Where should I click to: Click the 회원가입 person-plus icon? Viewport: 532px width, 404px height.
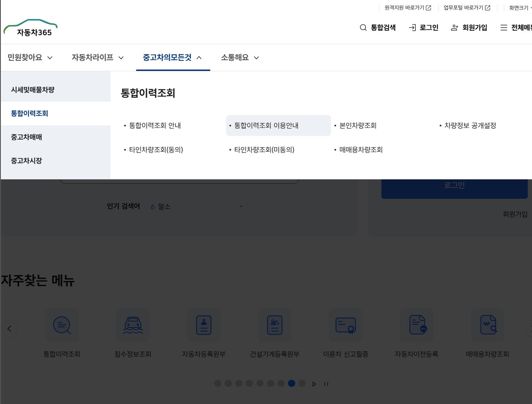[x=454, y=27]
